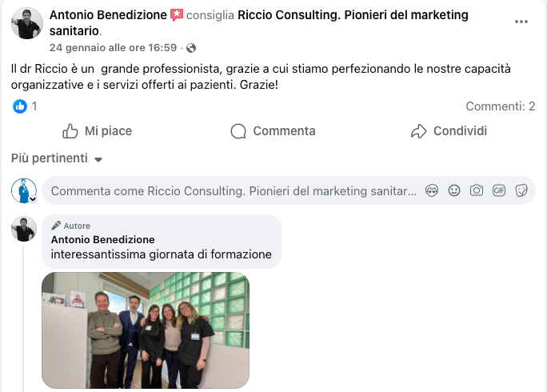Open the emoji picker in comment box
547x392 pixels.
pyautogui.click(x=454, y=190)
